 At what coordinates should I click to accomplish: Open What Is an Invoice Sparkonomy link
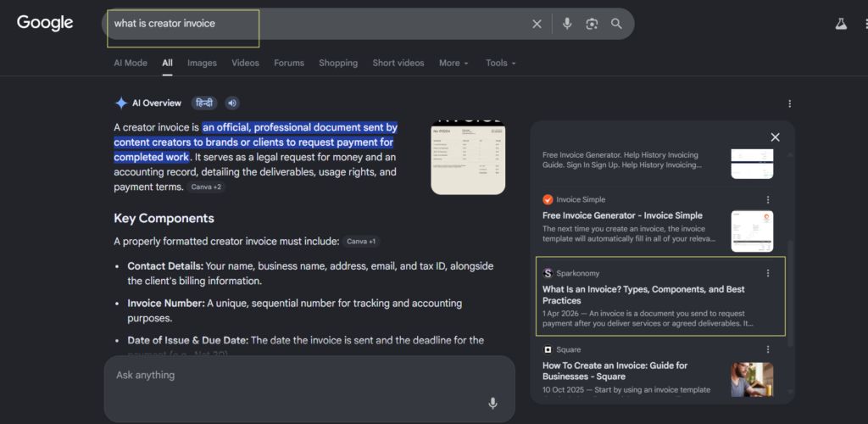pos(643,295)
